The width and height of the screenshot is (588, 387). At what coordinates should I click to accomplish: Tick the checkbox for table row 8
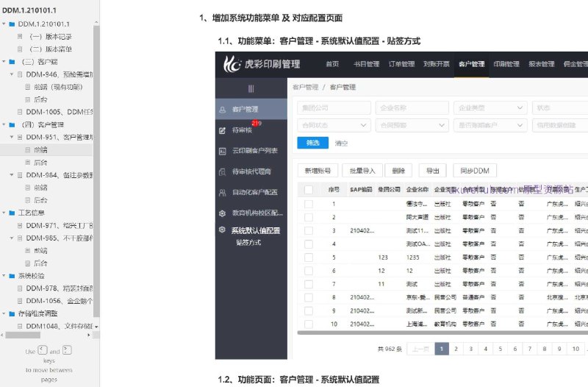(309, 297)
